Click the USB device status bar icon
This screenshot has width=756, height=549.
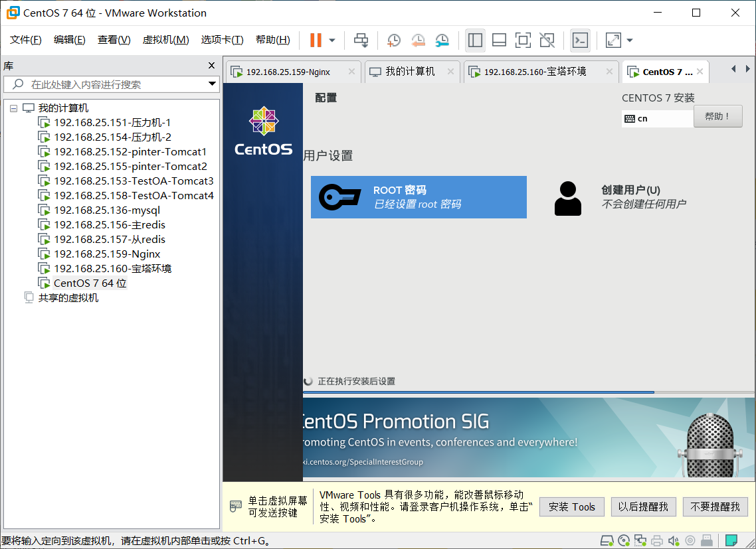point(707,541)
